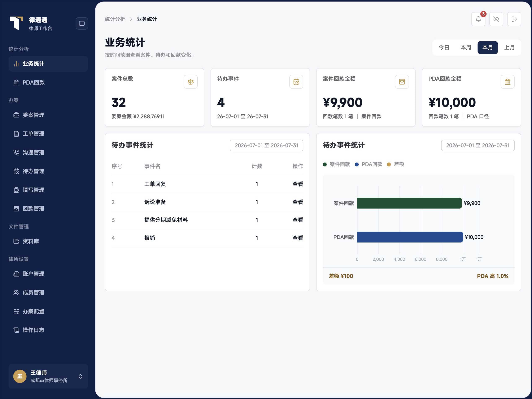
Task: Go to 待办管理 page
Action: click(x=48, y=171)
